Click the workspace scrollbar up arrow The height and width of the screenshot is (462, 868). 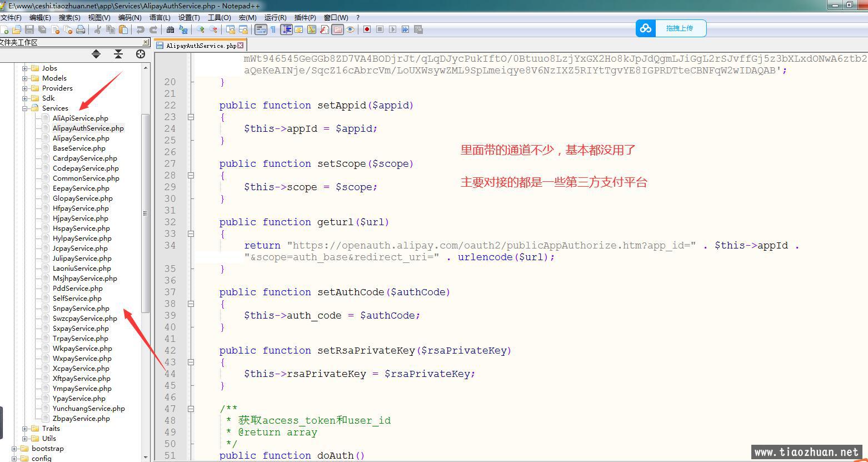[x=146, y=68]
